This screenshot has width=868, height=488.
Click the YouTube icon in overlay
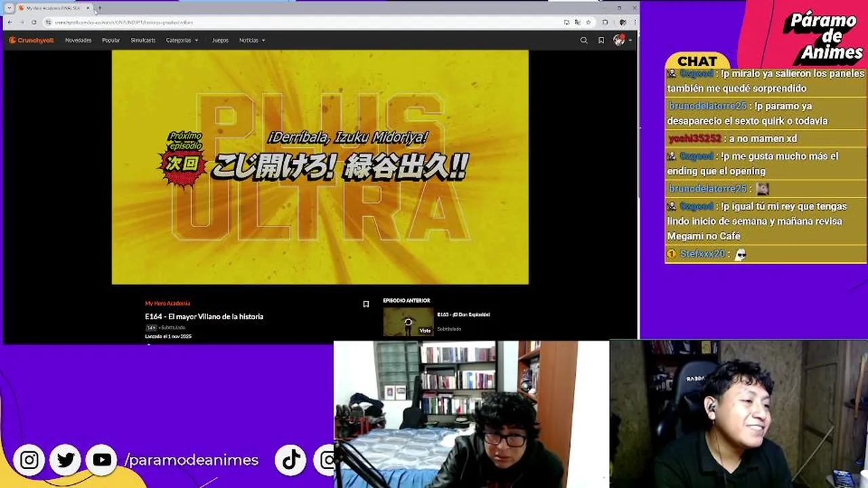point(102,460)
